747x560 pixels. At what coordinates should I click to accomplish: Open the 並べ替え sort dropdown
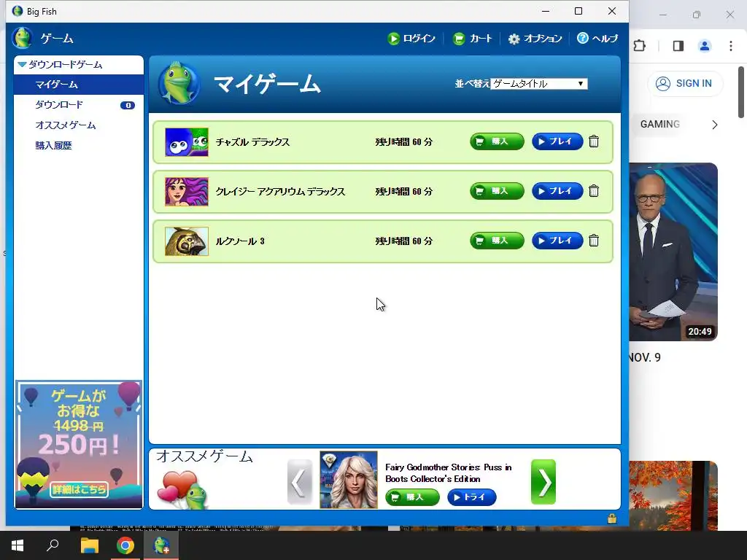coord(539,84)
